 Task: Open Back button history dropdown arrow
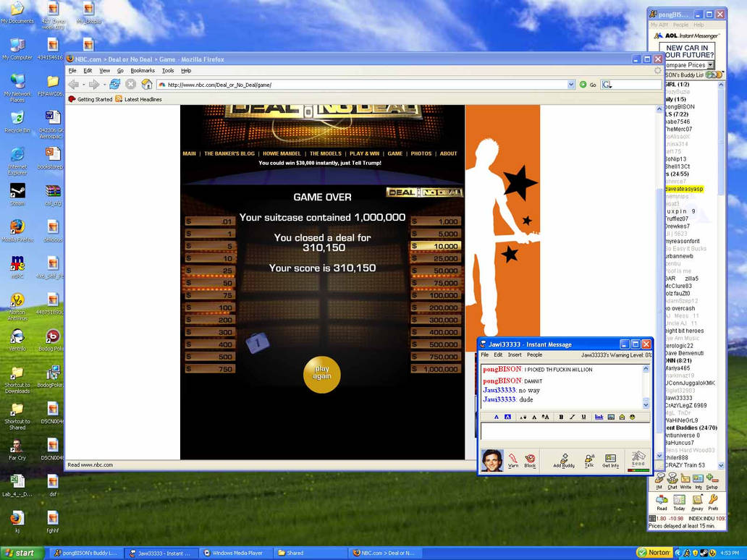(83, 85)
